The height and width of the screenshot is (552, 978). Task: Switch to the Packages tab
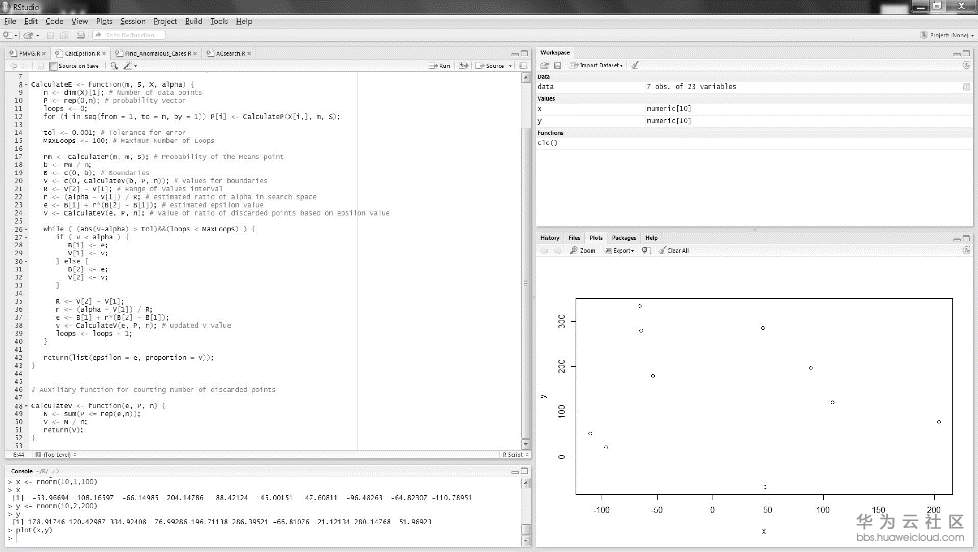point(624,238)
